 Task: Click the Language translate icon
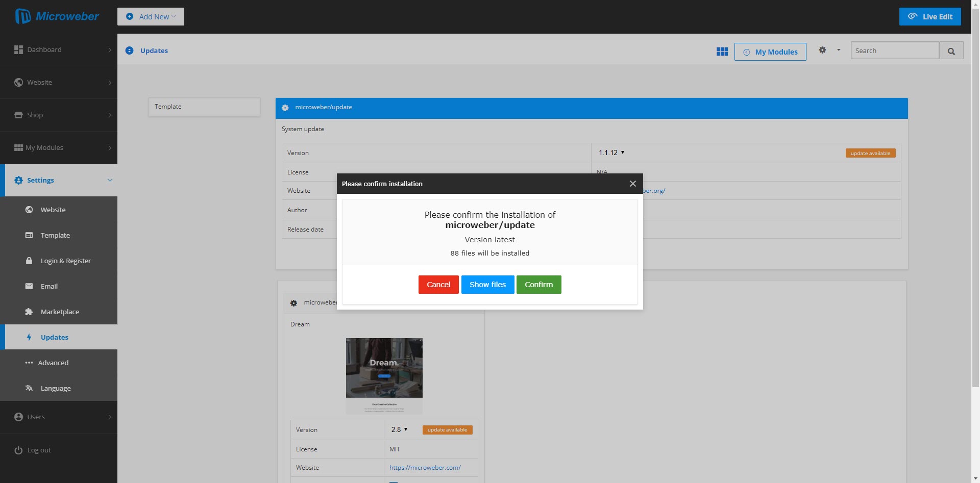pyautogui.click(x=29, y=388)
